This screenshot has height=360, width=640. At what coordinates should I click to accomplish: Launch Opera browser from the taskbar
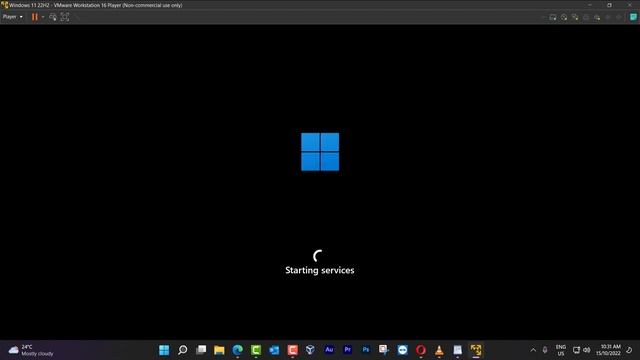click(x=421, y=350)
